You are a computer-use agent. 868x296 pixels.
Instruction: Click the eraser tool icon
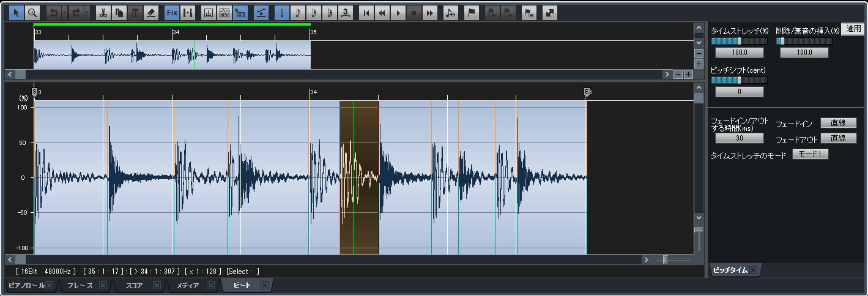pyautogui.click(x=150, y=12)
